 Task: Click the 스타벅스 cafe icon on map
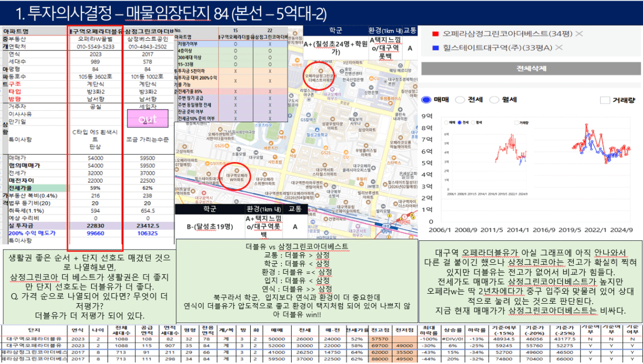(394, 157)
